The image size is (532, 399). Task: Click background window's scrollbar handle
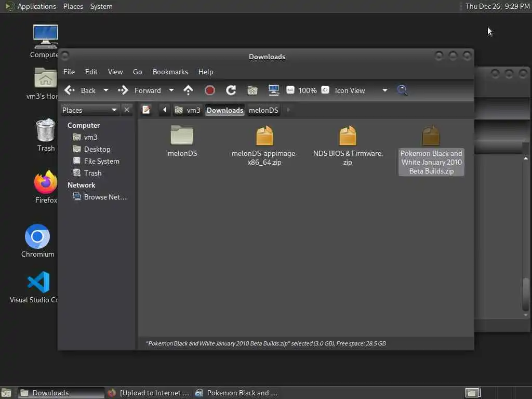point(526,294)
